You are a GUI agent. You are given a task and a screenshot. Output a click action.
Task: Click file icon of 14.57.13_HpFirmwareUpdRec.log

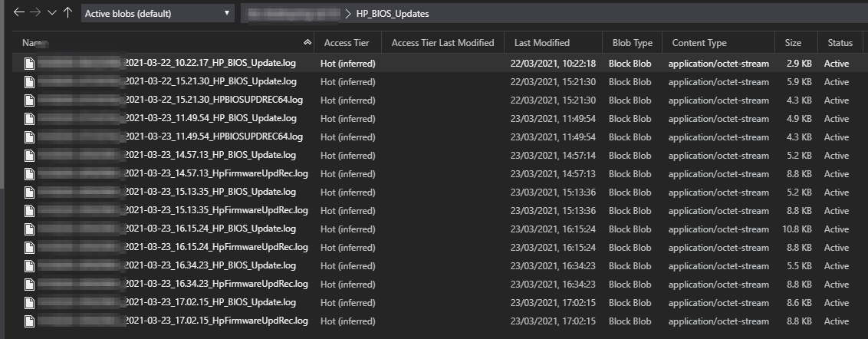coord(29,174)
